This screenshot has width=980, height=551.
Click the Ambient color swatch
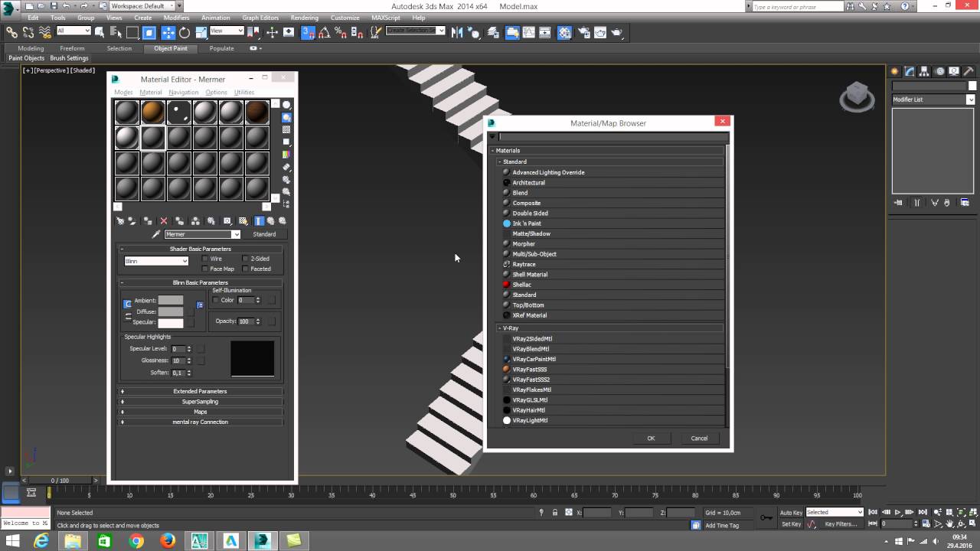pyautogui.click(x=170, y=300)
